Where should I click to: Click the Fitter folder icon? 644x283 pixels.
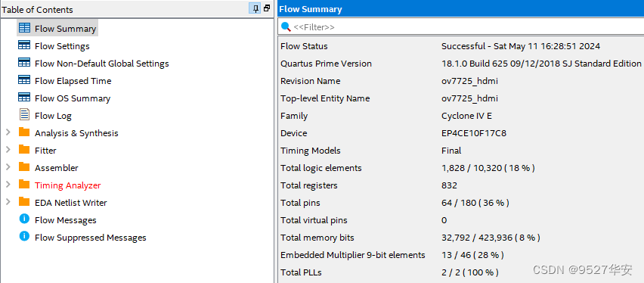(x=24, y=149)
